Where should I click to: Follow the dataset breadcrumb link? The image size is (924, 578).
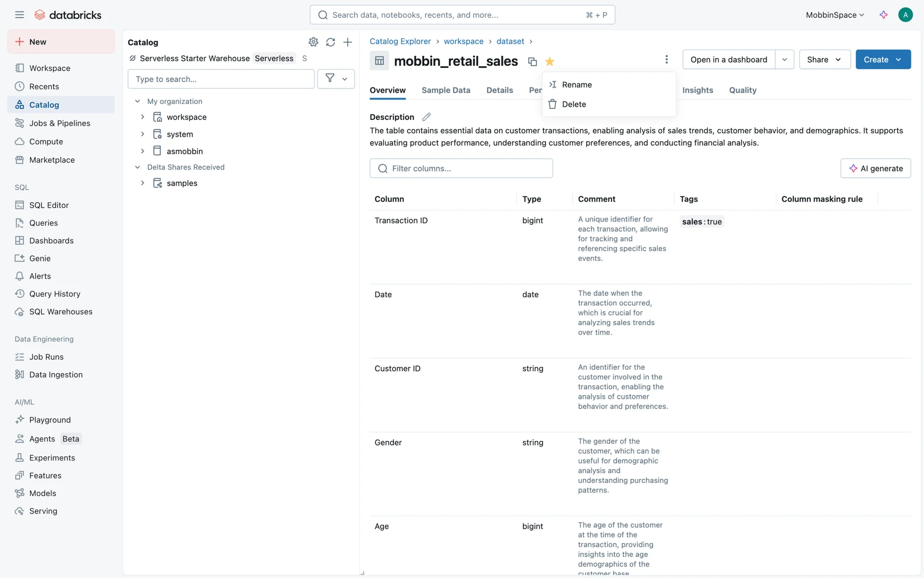510,41
